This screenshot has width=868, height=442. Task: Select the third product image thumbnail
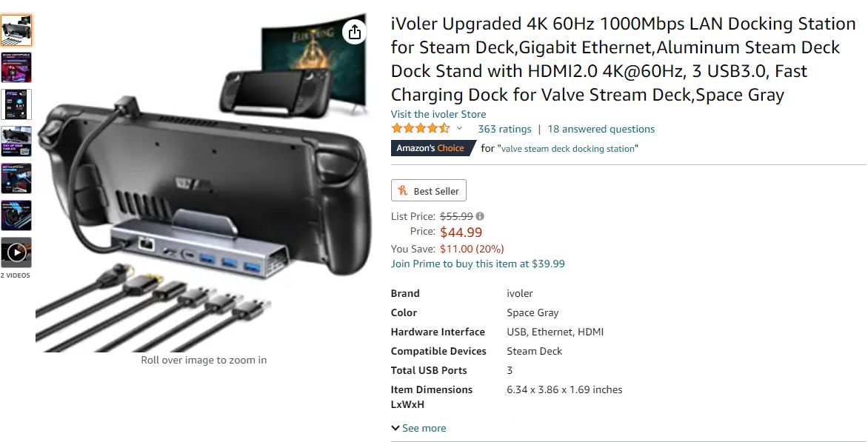point(16,104)
